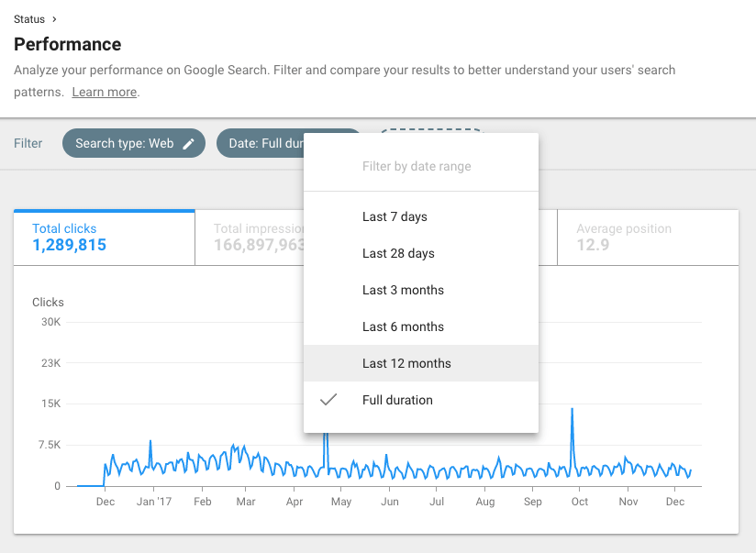Screen dimensions: 756x553
Task: Click the Clicks axis label on chart
Action: point(48,303)
